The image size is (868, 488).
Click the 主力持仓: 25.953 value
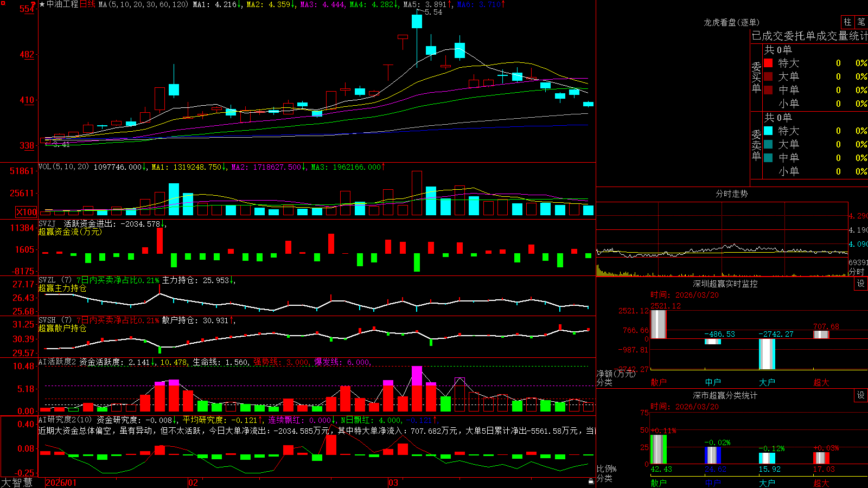(199, 280)
